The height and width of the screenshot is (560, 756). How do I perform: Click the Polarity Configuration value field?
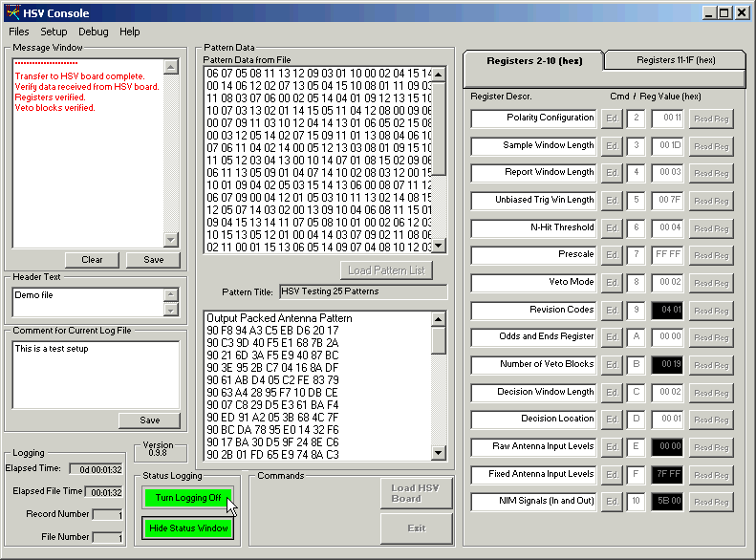pyautogui.click(x=666, y=118)
